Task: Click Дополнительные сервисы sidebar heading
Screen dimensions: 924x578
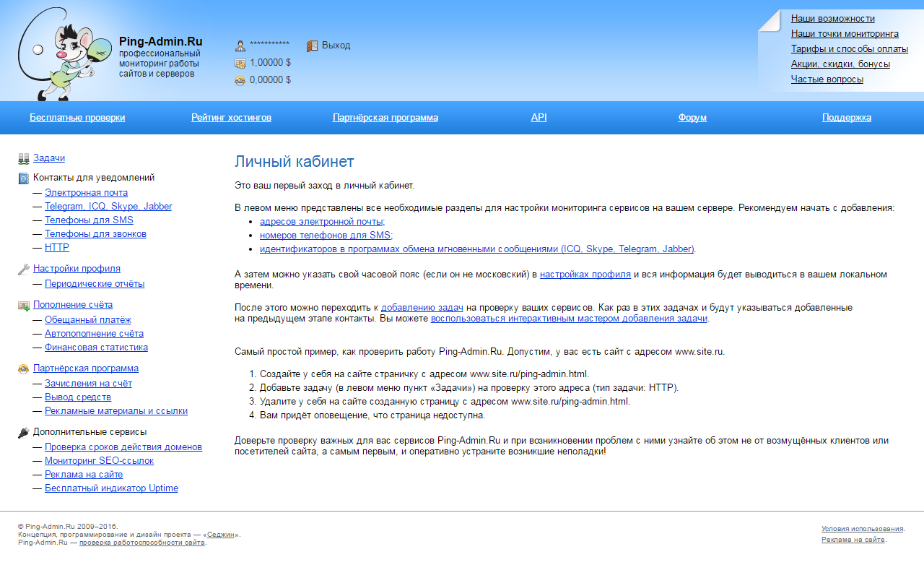Action: [90, 432]
